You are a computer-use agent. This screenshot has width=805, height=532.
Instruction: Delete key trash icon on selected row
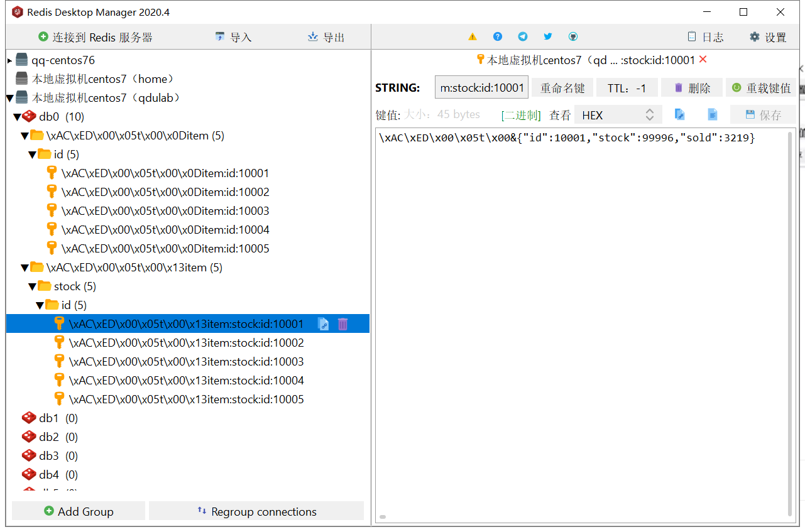342,324
